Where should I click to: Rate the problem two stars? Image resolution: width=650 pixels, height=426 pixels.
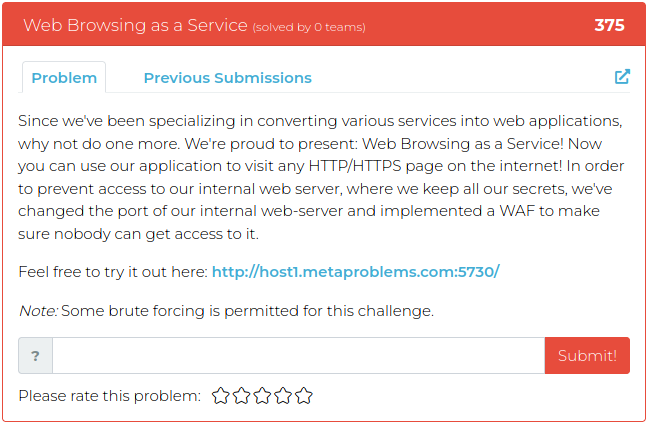[x=242, y=396]
